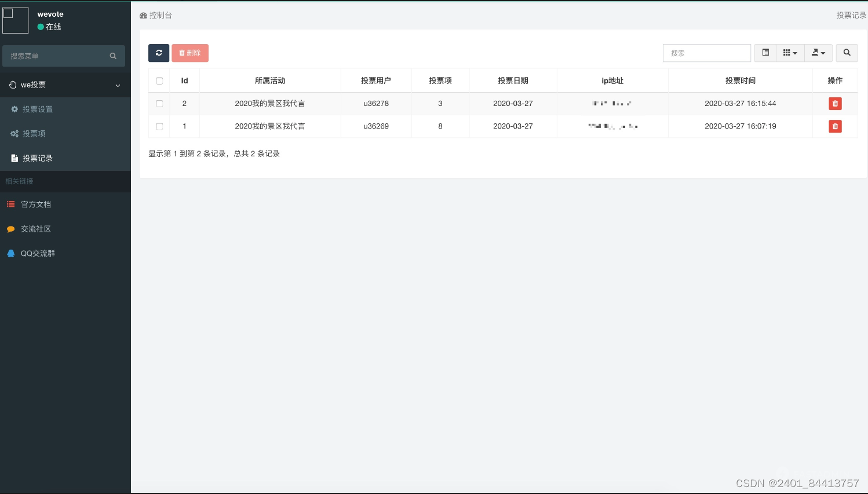Click the we投票 sidebar icon
Screen dimensions: 868x494
(13, 85)
